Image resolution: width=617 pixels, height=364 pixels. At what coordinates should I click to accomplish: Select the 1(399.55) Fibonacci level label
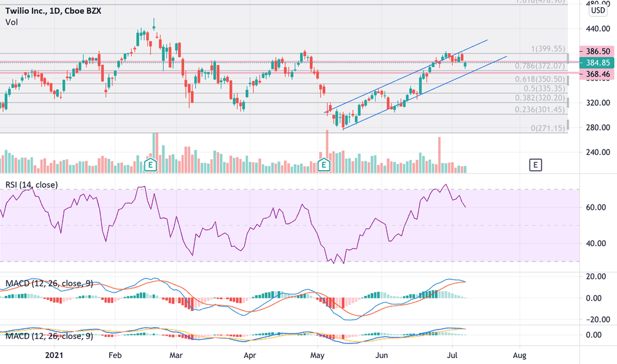(x=547, y=49)
